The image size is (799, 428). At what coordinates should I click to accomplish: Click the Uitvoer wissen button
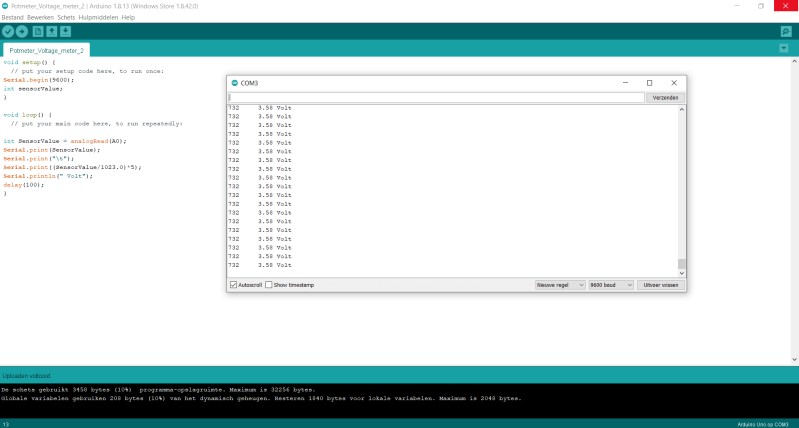click(661, 285)
